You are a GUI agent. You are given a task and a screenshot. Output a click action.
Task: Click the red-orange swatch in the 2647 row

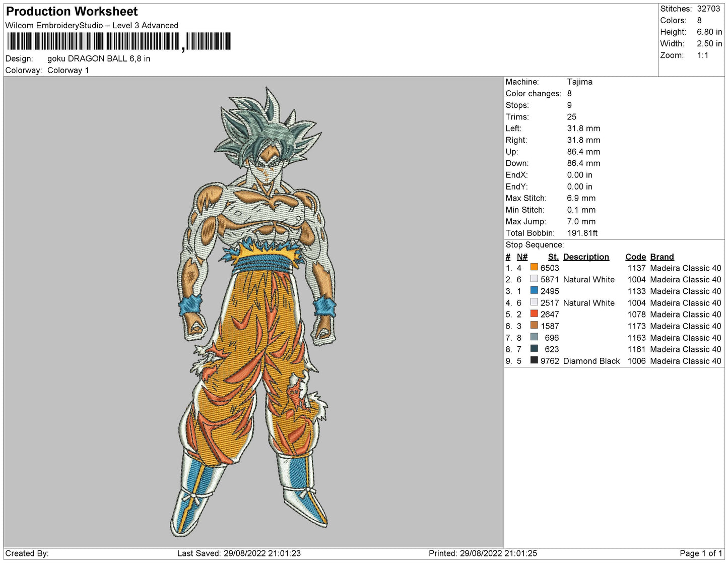coord(534,314)
